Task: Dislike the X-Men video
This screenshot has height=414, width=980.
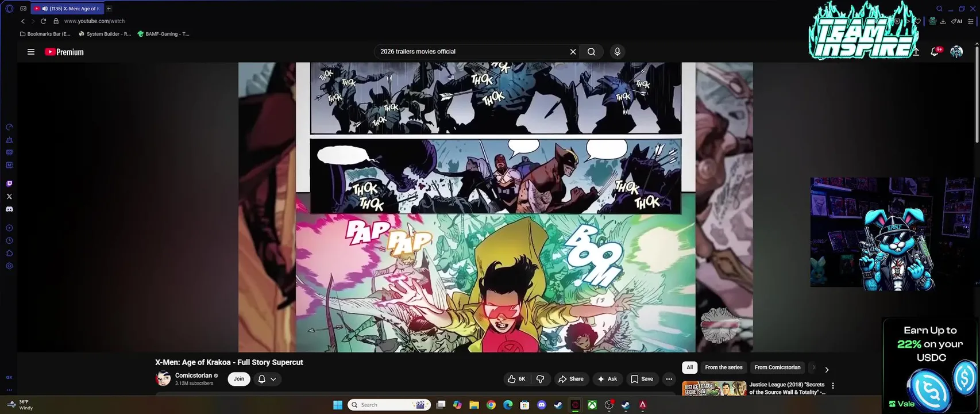Action: pos(540,379)
